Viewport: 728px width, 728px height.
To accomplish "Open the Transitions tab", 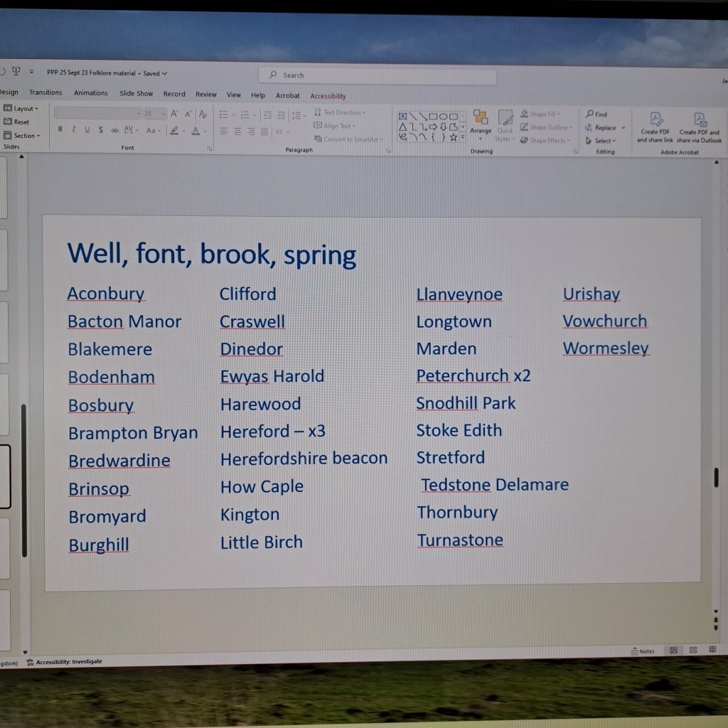I will coord(45,93).
